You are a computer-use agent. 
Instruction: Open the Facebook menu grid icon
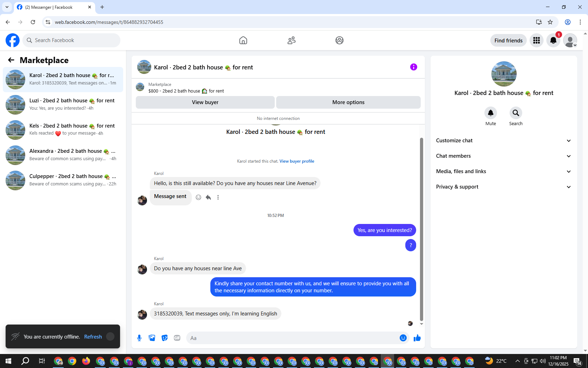click(x=537, y=40)
